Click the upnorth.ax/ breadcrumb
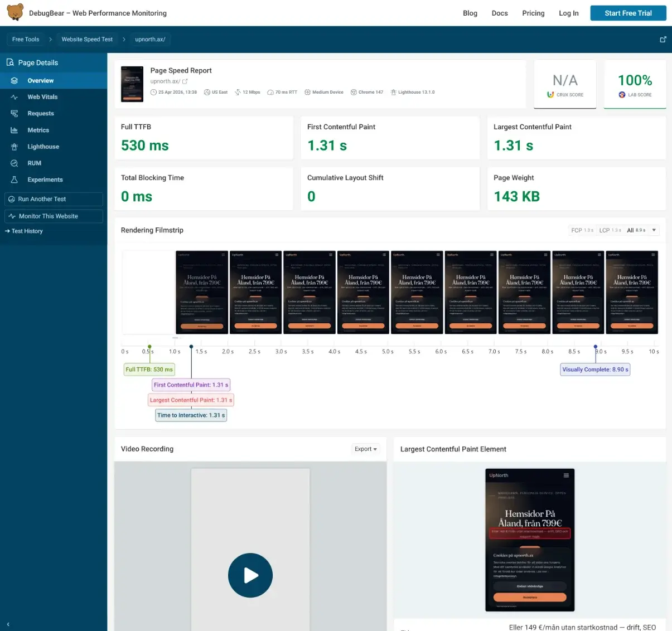The image size is (672, 631). point(150,39)
